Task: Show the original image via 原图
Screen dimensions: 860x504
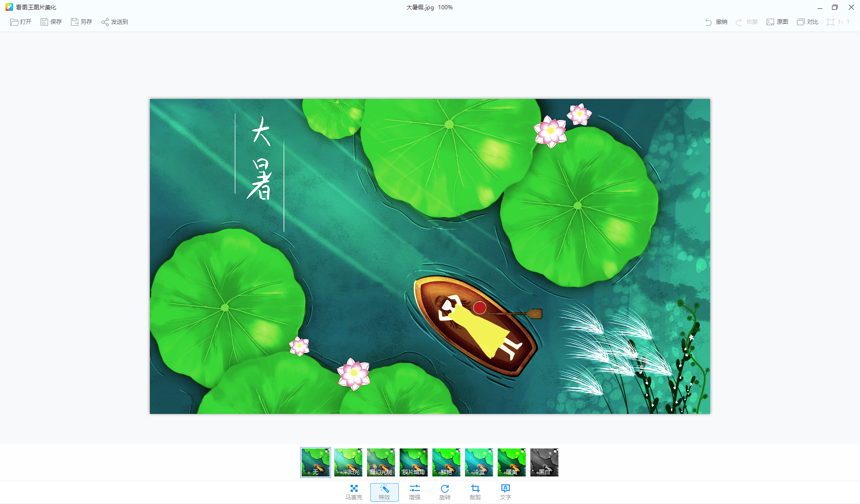Action: coord(777,22)
